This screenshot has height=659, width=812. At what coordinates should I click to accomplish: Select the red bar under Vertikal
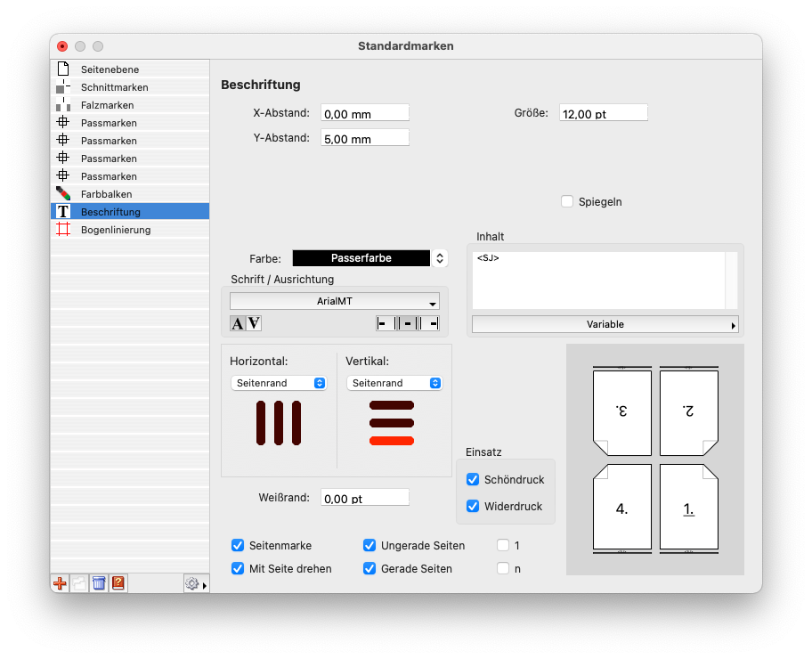tap(392, 441)
